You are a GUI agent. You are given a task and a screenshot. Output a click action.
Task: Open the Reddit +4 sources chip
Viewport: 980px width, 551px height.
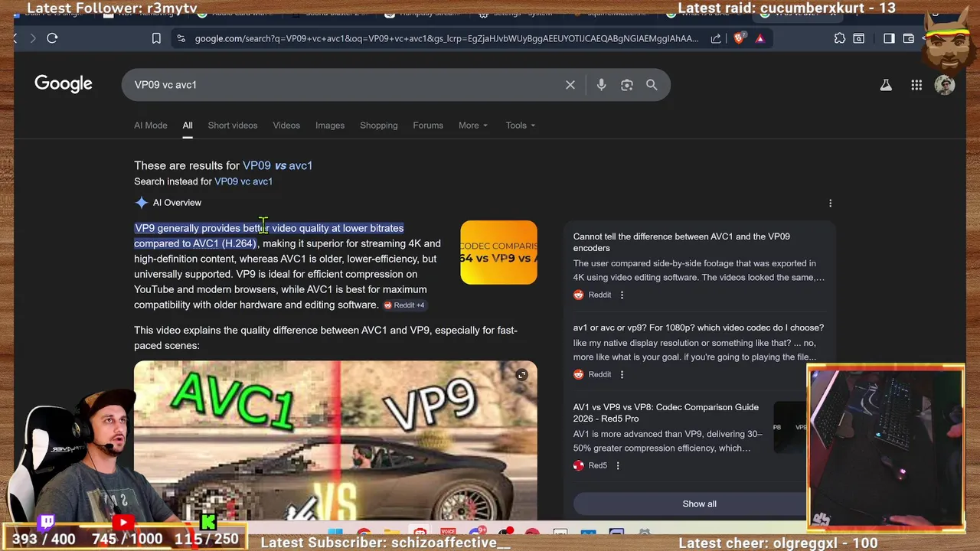click(x=404, y=305)
